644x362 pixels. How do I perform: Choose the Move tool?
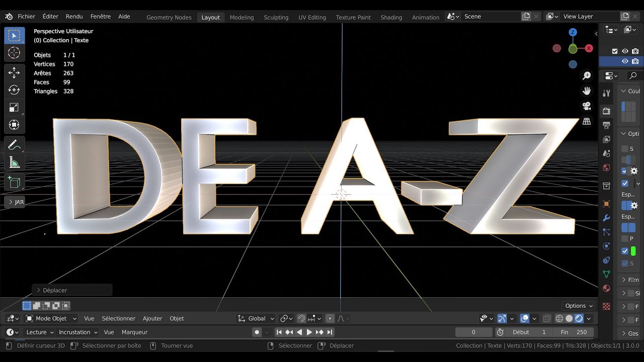(14, 73)
